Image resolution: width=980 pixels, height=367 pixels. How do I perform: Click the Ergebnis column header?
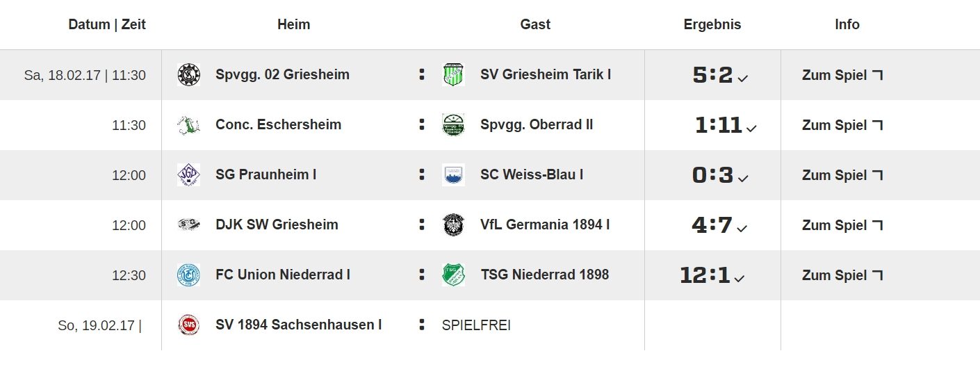point(712,24)
